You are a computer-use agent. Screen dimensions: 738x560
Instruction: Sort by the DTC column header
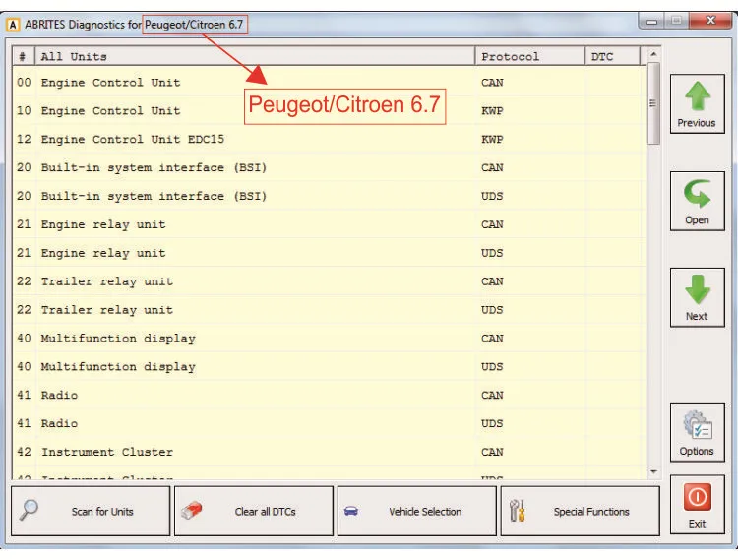click(x=612, y=56)
